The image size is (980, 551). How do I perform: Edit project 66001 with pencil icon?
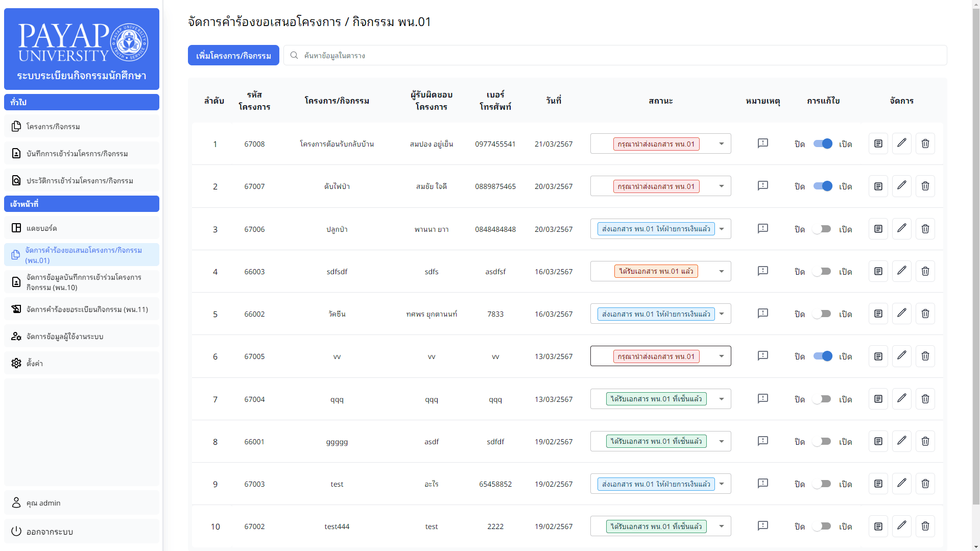click(902, 441)
